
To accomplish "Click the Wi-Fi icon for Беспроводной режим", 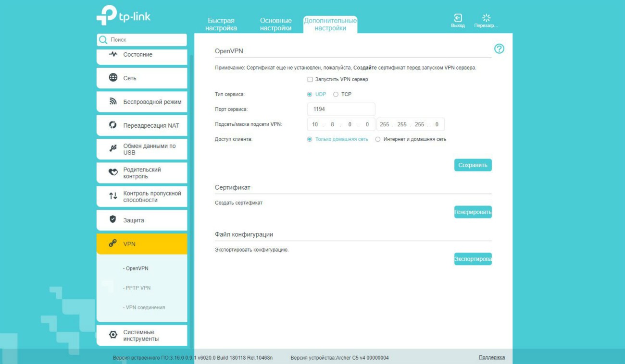I will [x=113, y=101].
